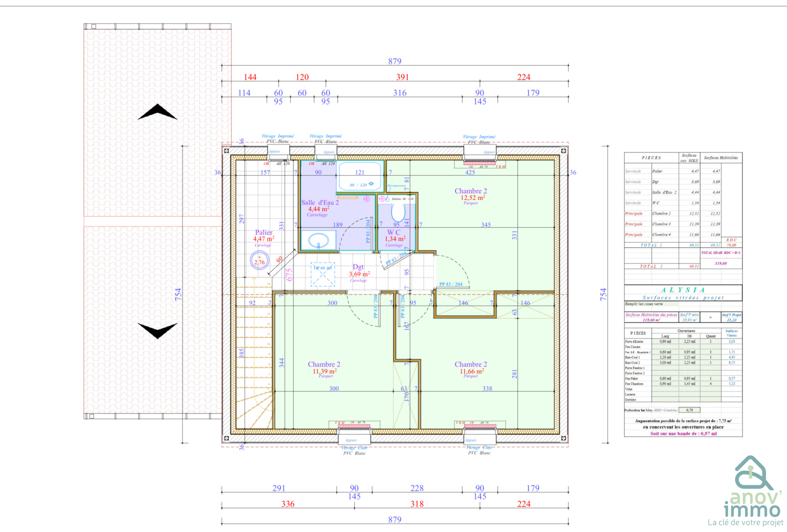Click the Chambre 2 12,52 m² room label
The width and height of the screenshot is (787, 532).
pyautogui.click(x=470, y=195)
